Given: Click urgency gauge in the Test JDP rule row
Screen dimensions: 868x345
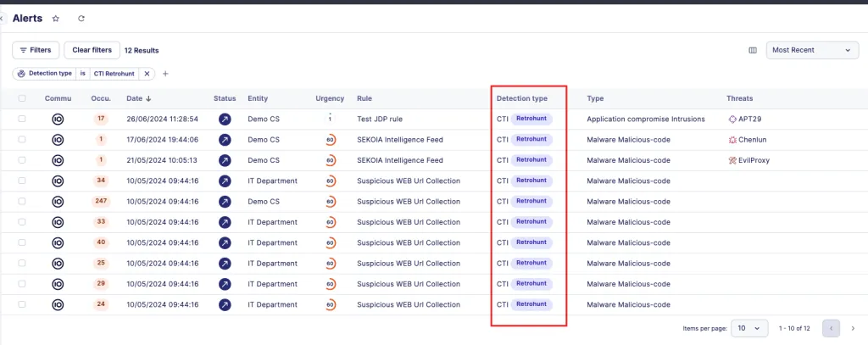Looking at the screenshot, I should 330,119.
